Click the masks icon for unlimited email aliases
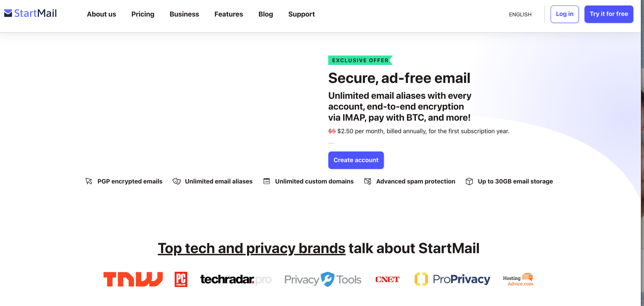The image size is (644, 306). 176,181
